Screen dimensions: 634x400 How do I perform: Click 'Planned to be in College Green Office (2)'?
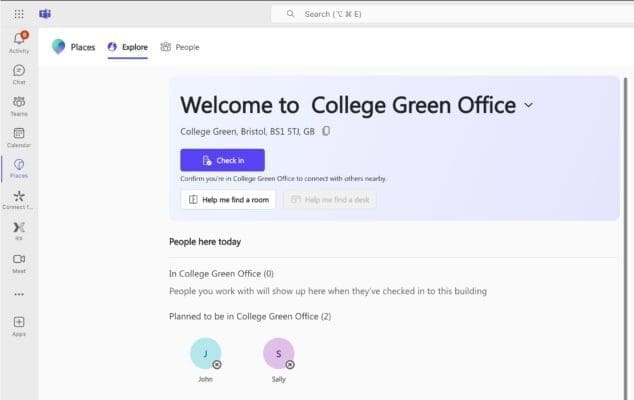click(x=250, y=316)
